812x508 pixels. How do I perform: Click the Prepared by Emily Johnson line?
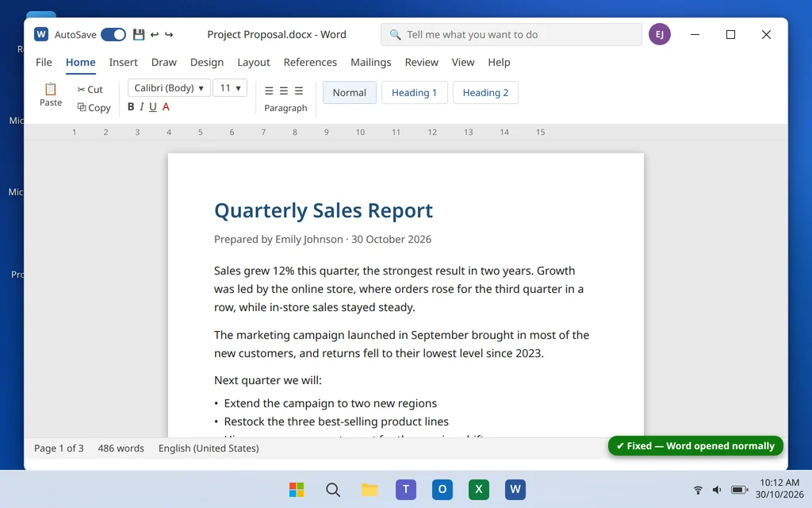click(x=322, y=240)
